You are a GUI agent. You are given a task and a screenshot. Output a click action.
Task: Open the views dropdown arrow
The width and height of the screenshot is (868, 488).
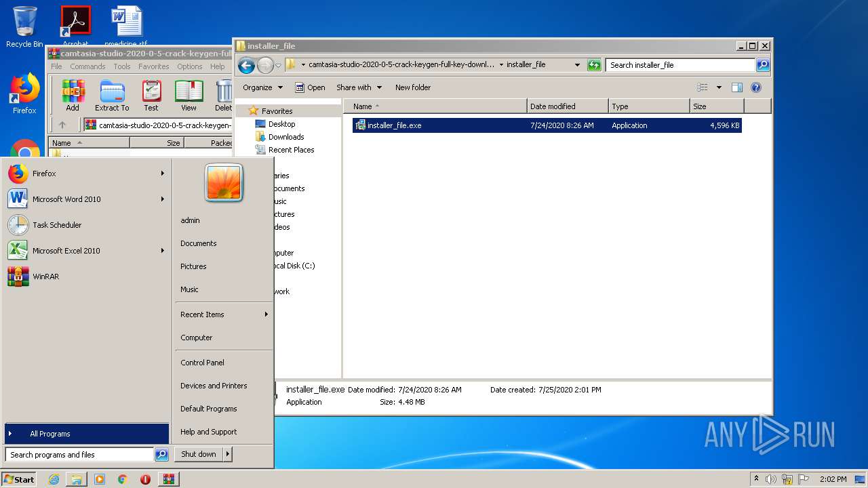click(x=719, y=87)
